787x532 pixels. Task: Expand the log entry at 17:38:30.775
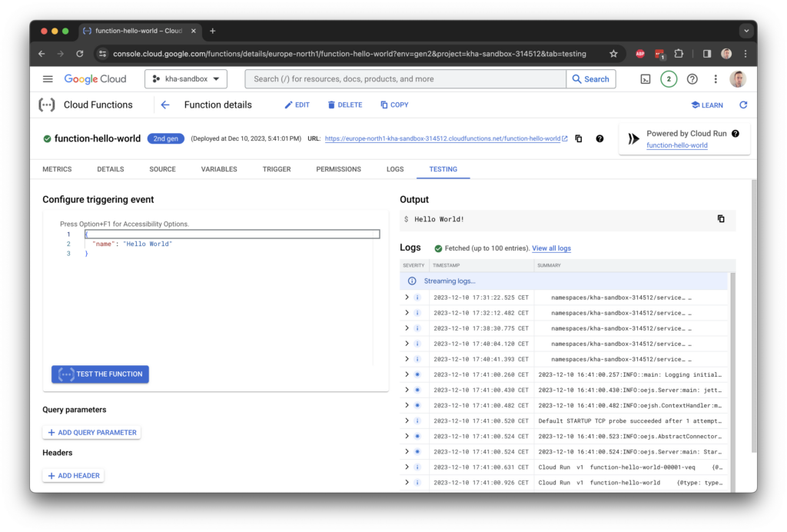click(407, 328)
